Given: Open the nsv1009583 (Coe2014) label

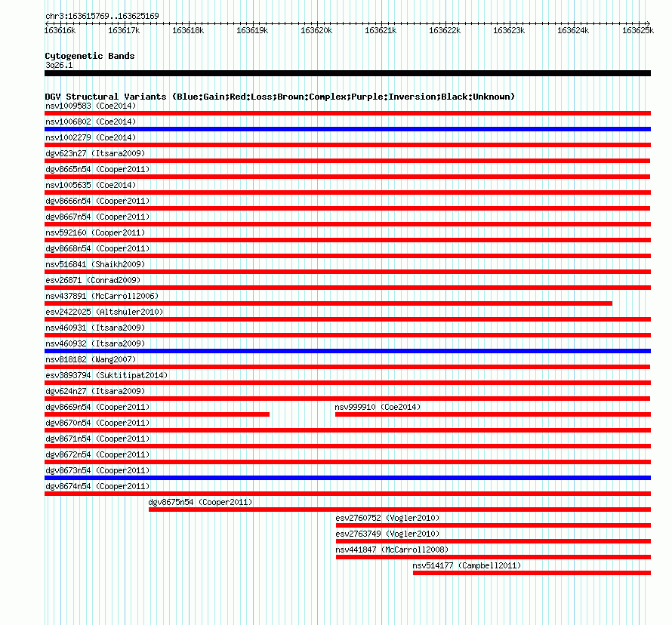Looking at the screenshot, I should pos(91,106).
